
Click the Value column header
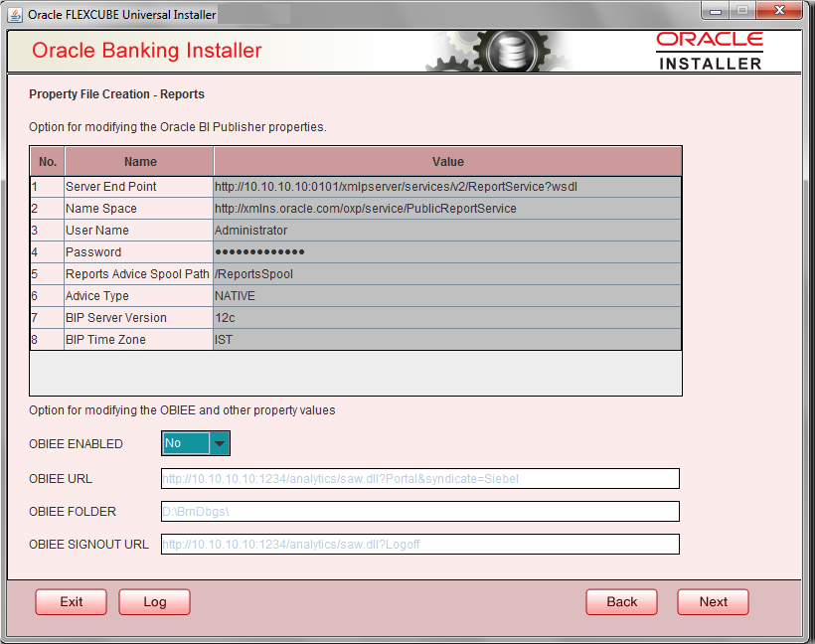(x=447, y=162)
